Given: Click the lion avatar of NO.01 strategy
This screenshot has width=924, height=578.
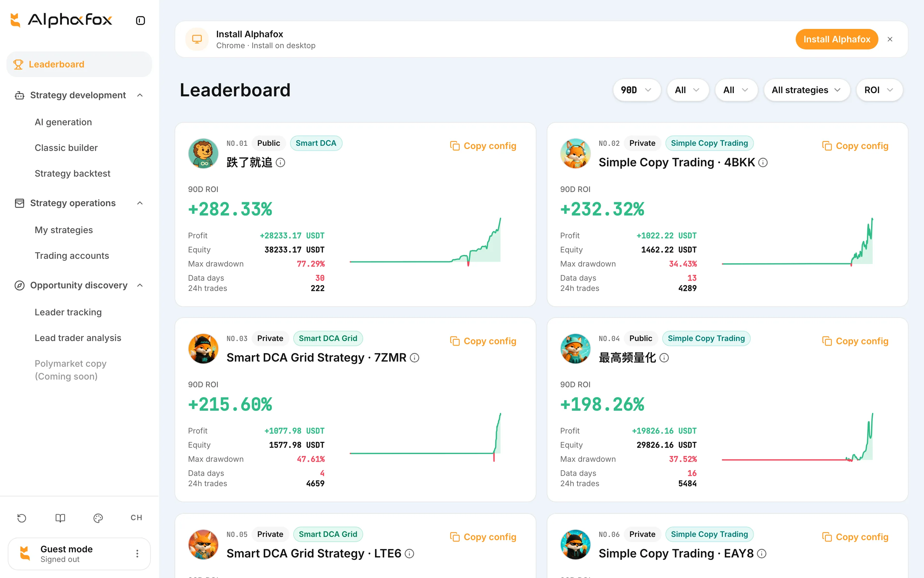Looking at the screenshot, I should click(203, 153).
